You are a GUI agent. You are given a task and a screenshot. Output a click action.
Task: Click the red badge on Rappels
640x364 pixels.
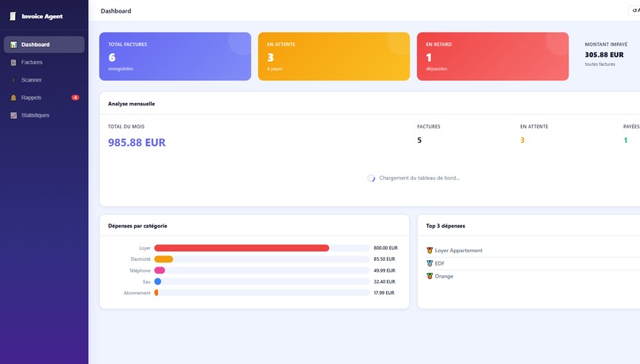point(75,98)
